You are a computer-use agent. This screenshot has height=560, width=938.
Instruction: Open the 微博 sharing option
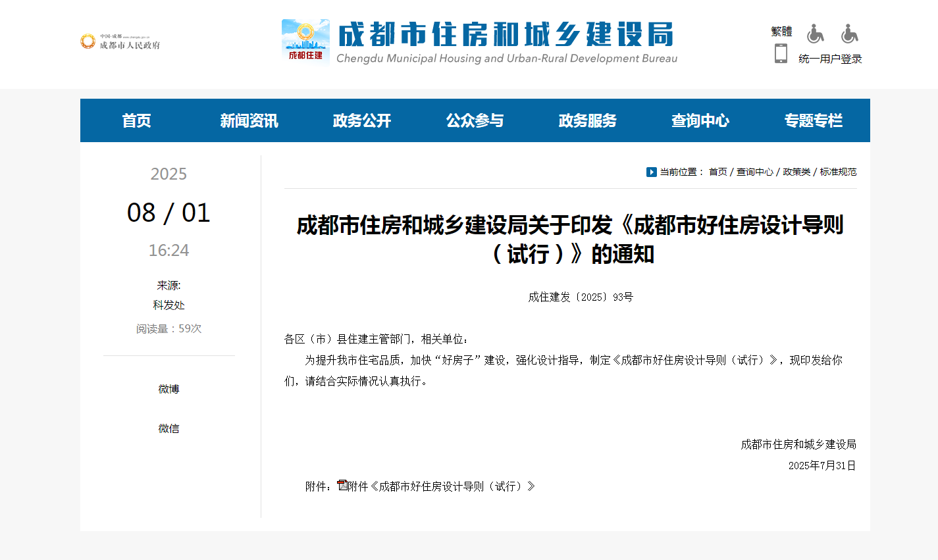tap(169, 389)
